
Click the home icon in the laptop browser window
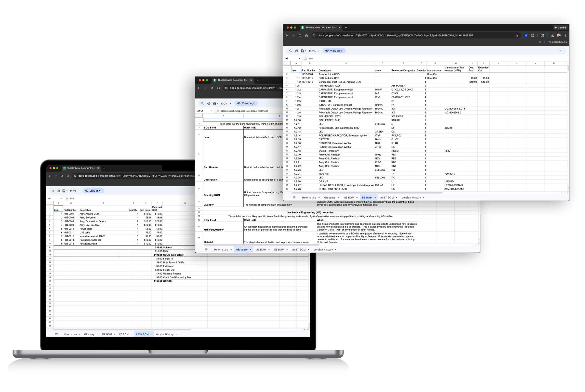coord(68,176)
